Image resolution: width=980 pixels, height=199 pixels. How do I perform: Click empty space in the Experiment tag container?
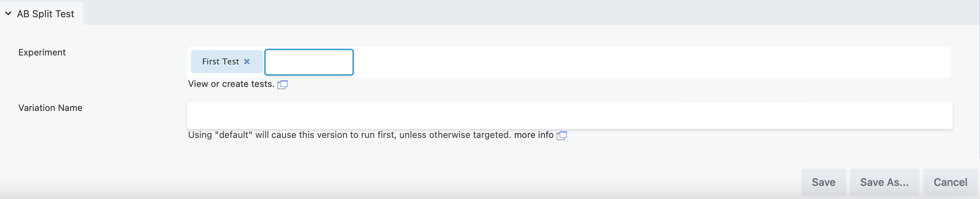pyautogui.click(x=647, y=62)
